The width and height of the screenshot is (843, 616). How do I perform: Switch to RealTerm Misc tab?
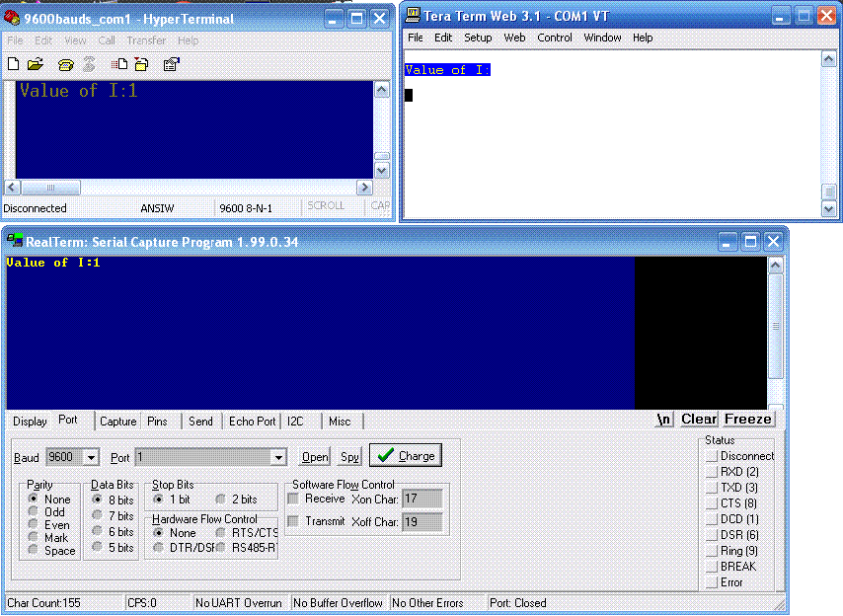pos(340,422)
